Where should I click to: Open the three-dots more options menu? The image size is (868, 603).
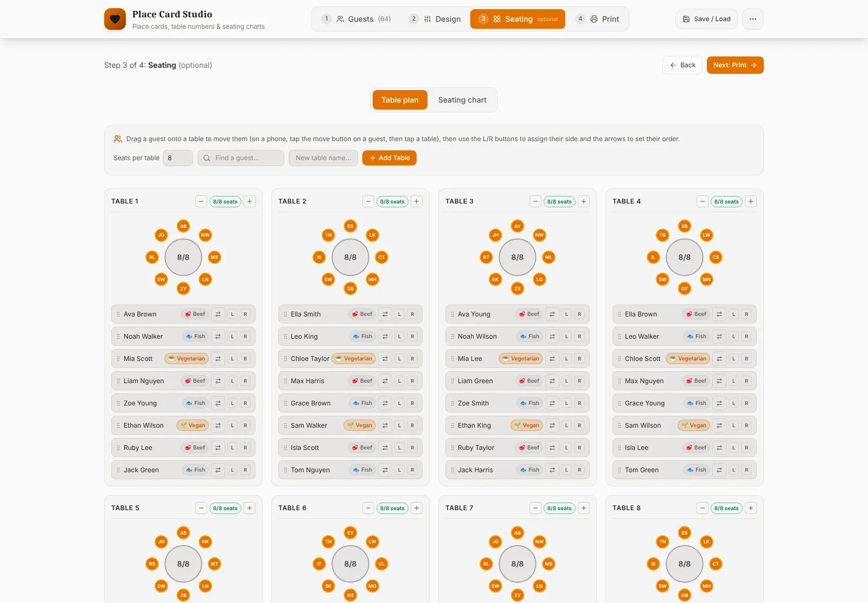[x=752, y=19]
